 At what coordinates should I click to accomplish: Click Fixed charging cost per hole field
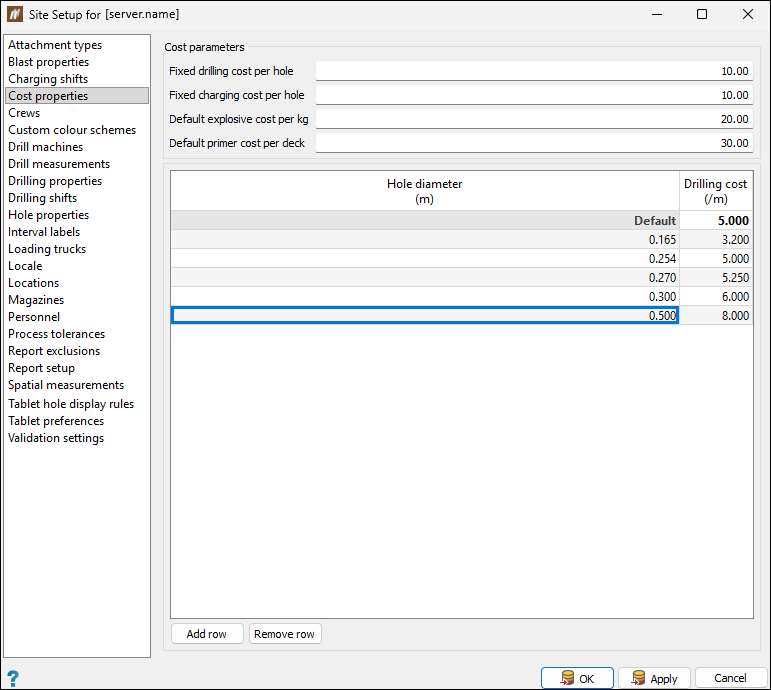[x=534, y=95]
